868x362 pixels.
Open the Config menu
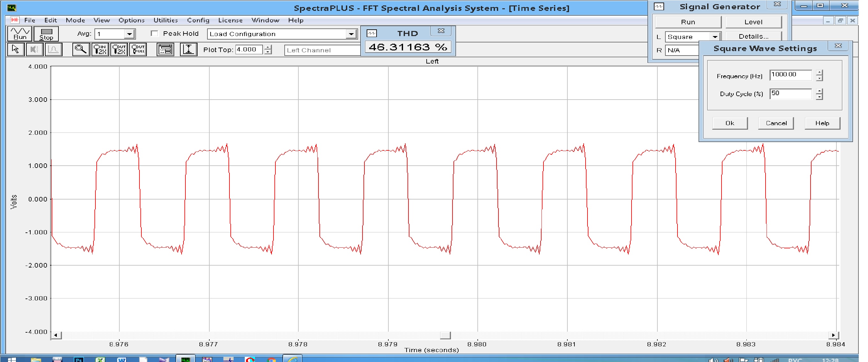pos(198,20)
